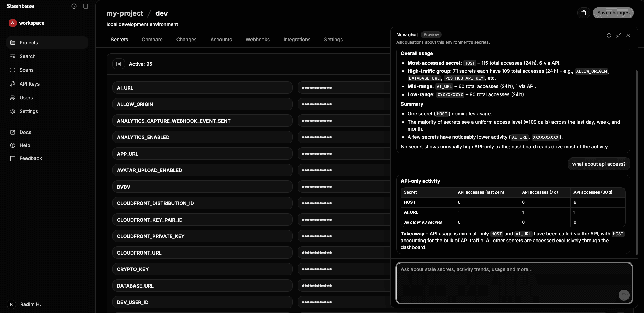Click my-project breadcrumb link

click(x=125, y=13)
